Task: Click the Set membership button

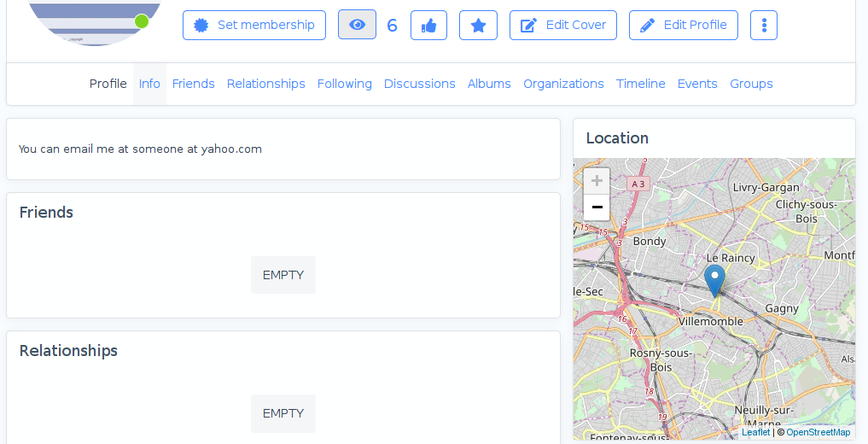Action: tap(254, 26)
